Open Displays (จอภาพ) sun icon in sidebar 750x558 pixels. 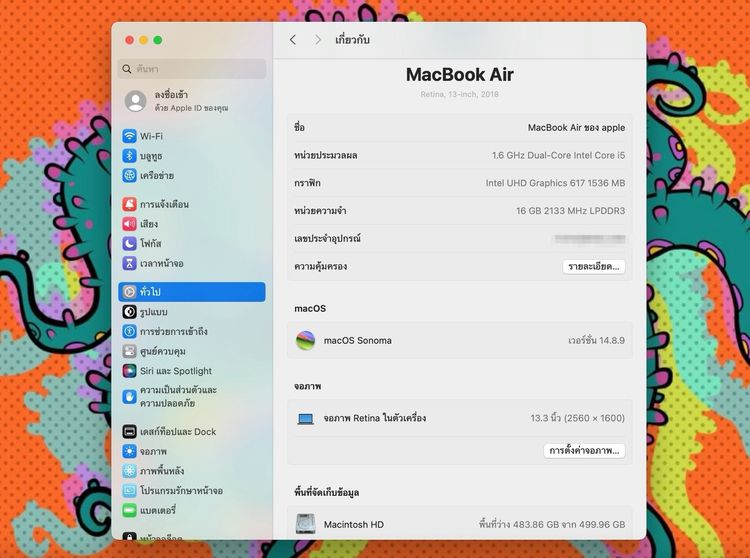tap(129, 451)
